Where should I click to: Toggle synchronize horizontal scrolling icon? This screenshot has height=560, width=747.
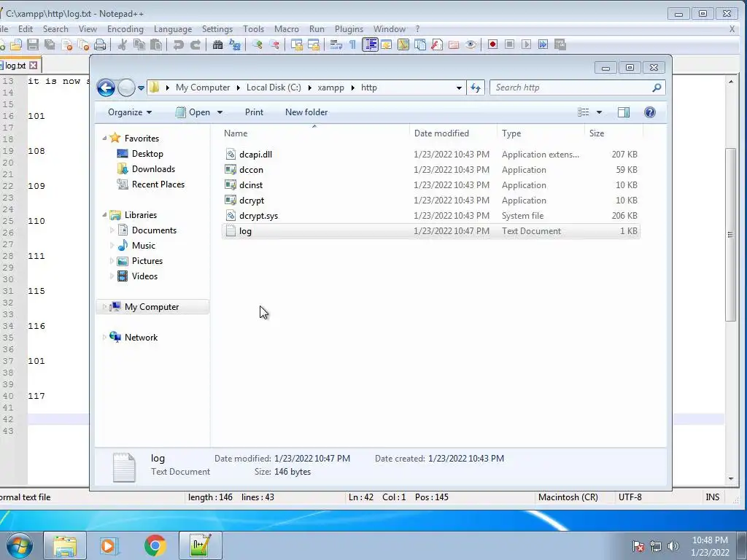(314, 44)
